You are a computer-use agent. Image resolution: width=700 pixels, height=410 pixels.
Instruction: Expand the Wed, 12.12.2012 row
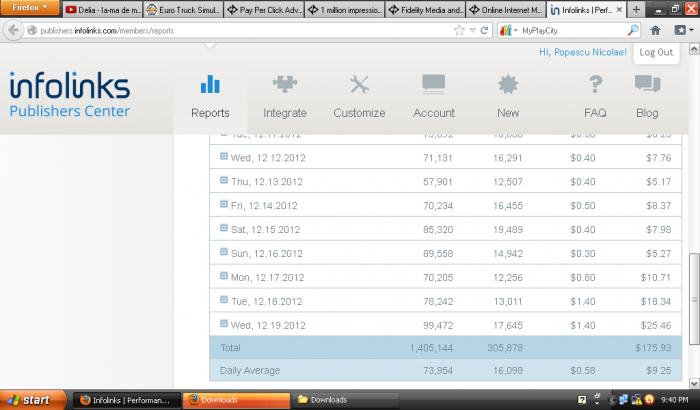(x=224, y=156)
